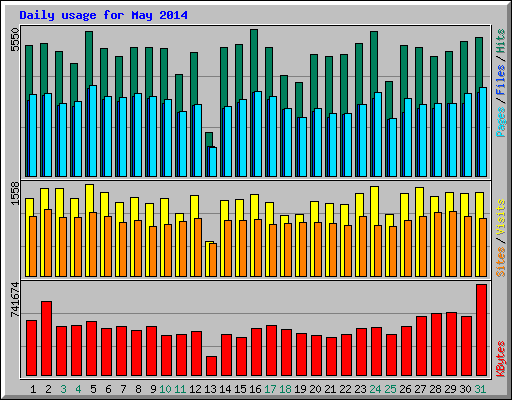The width and height of the screenshot is (512, 400).
Task: Select day label 12 on the x-axis
Action: pyautogui.click(x=195, y=389)
